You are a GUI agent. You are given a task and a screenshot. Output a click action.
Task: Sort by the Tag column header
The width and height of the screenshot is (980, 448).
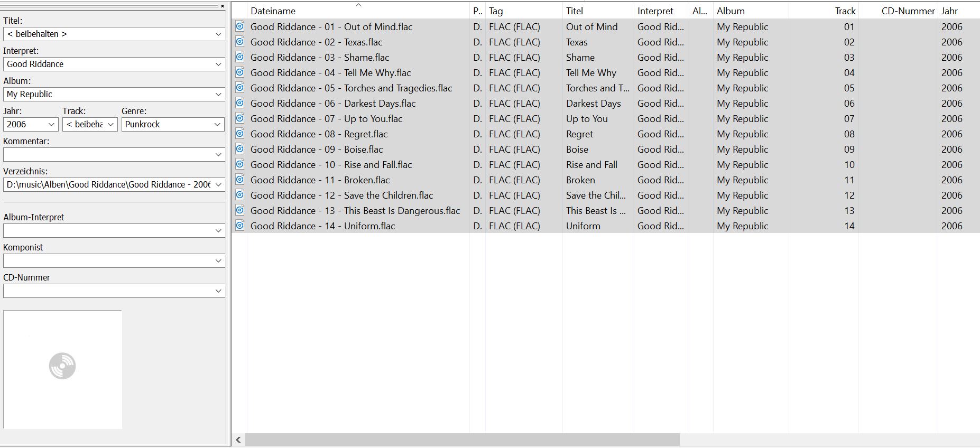click(524, 11)
